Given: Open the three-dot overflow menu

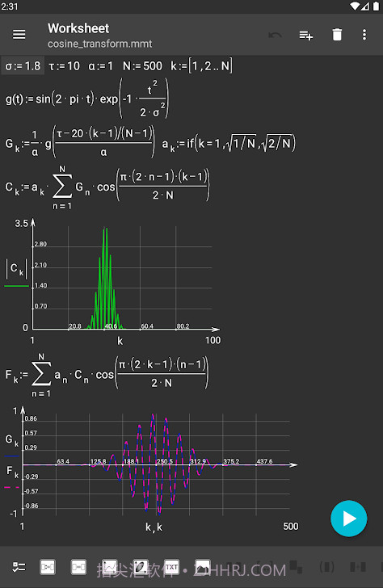Looking at the screenshot, I should [364, 35].
